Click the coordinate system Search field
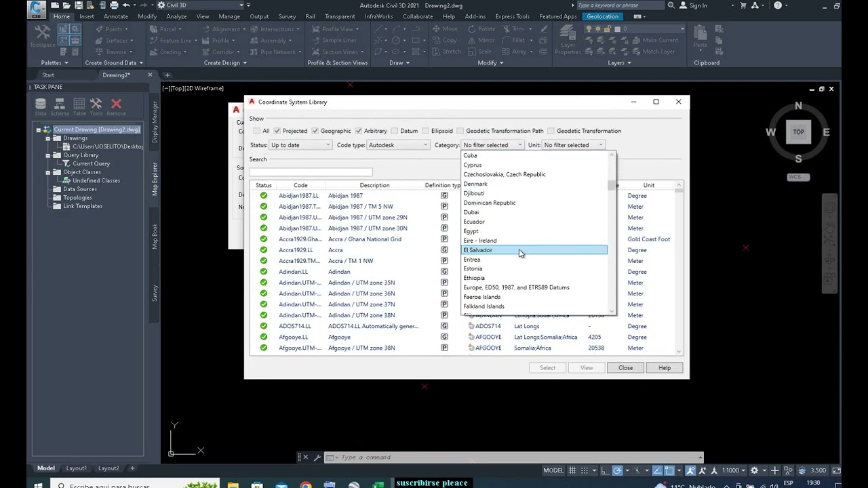This screenshot has height=488, width=868. [x=311, y=172]
